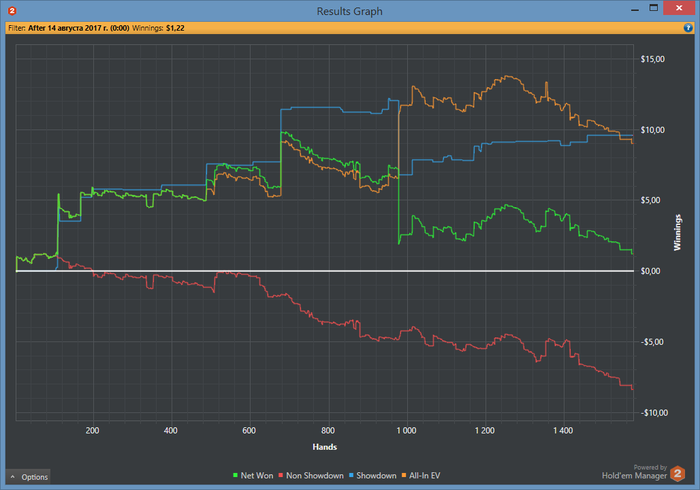This screenshot has height=490, width=700.
Task: Click the red Non Showdown color square
Action: [281, 476]
